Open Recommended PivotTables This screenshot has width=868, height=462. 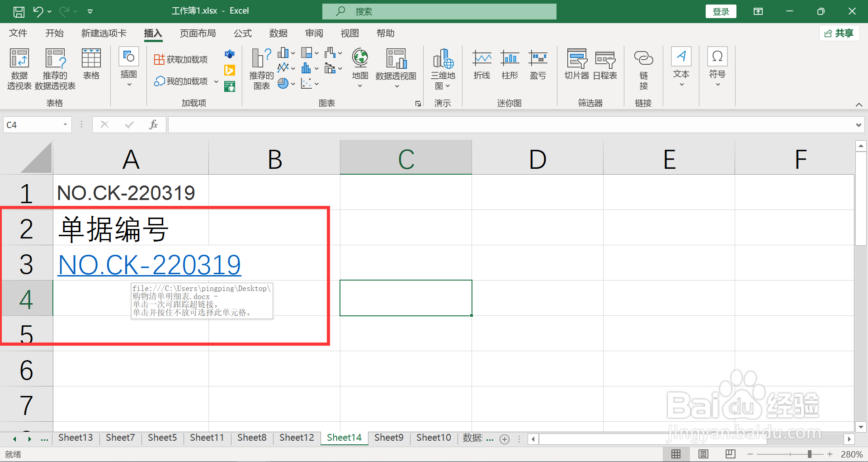click(55, 69)
